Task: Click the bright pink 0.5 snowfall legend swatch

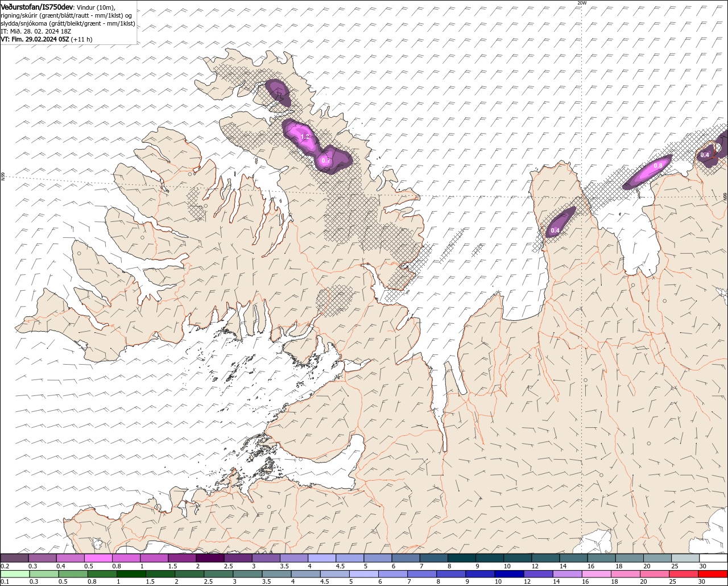Action: 98,558
